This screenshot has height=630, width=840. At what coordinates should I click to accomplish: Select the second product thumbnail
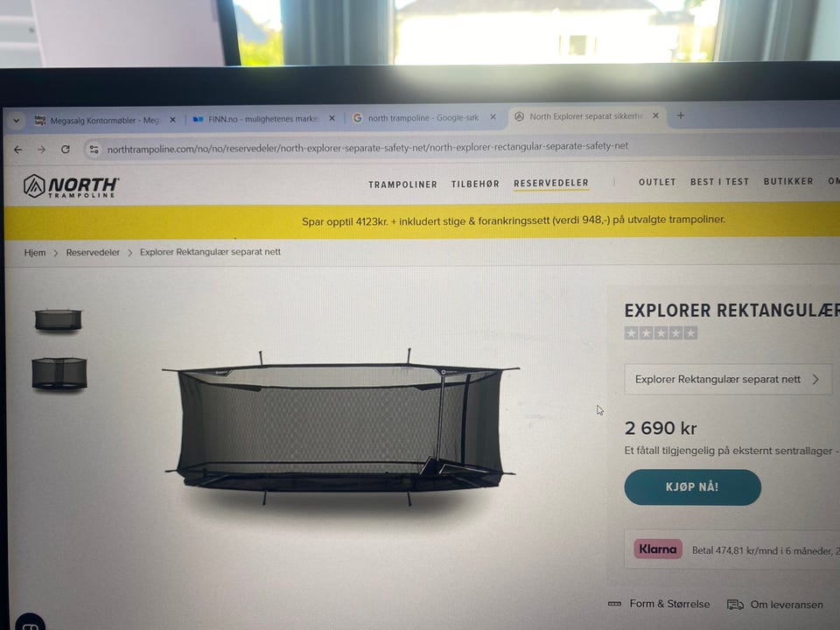pos(59,373)
